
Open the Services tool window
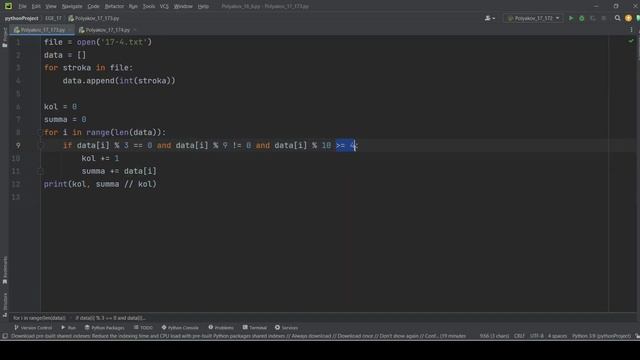pyautogui.click(x=287, y=327)
